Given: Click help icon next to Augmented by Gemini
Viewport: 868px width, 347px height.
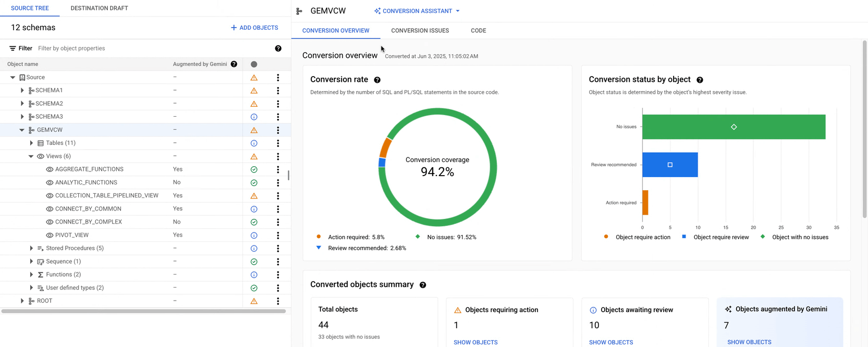Looking at the screenshot, I should click(x=234, y=64).
